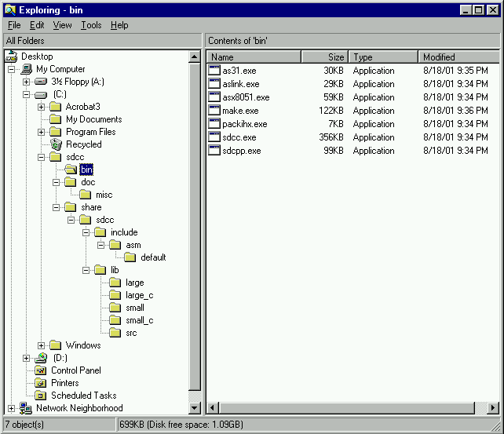Select the large_c folder in tree
This screenshot has height=434, width=504.
click(139, 295)
